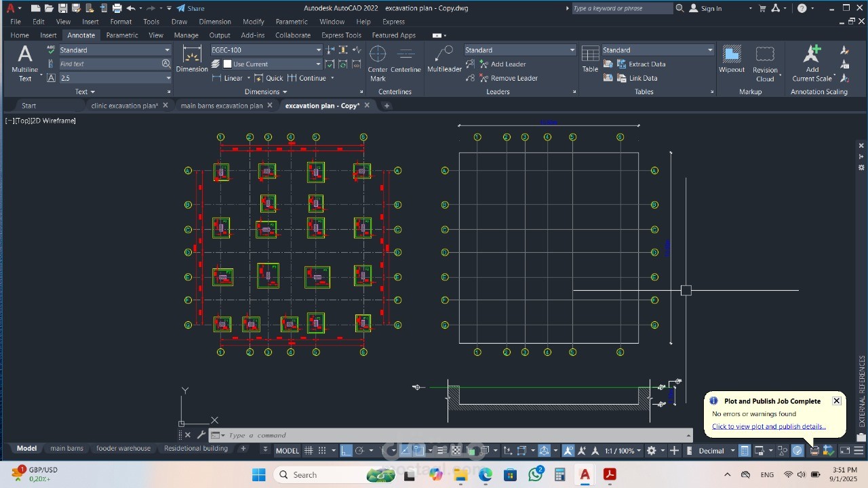Screen dimensions: 868x488
Task: Click 'Click to view plot and publish details' link
Action: 768,426
